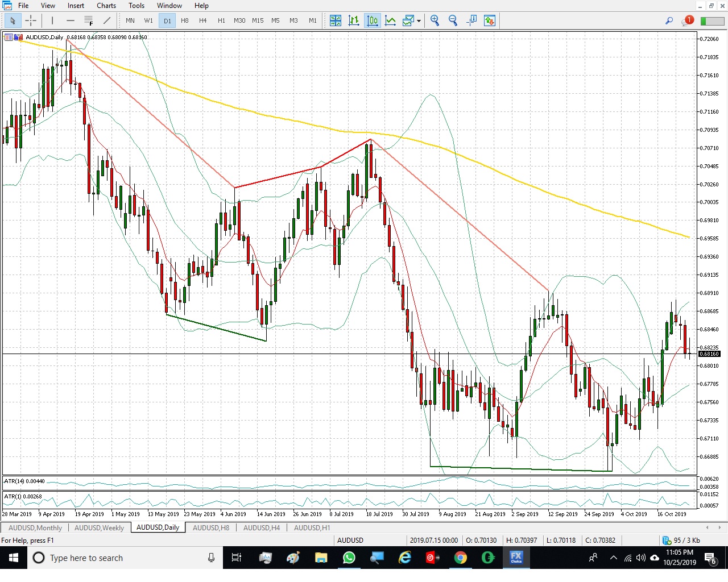
Task: Zoom in on the chart
Action: (x=435, y=20)
